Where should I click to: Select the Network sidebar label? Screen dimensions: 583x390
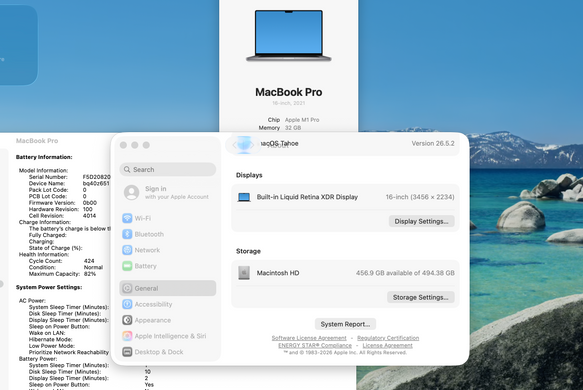147,250
